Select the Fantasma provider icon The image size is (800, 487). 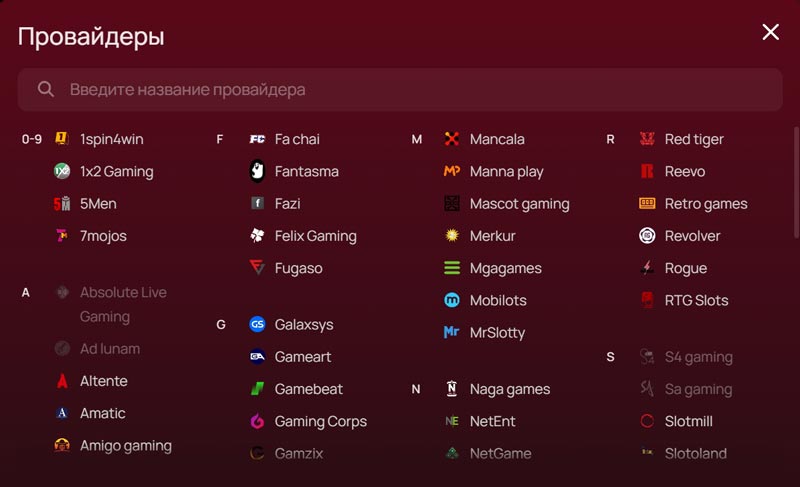tap(257, 171)
